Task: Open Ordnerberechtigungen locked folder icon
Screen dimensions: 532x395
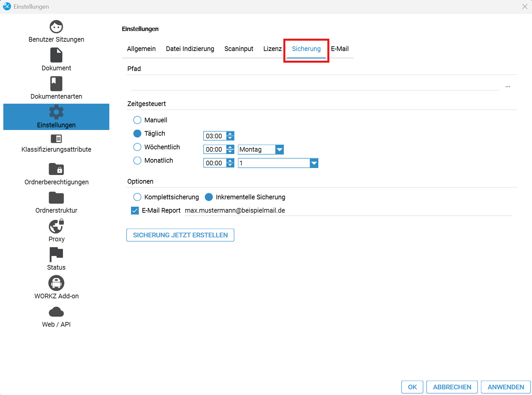Action: click(x=56, y=169)
